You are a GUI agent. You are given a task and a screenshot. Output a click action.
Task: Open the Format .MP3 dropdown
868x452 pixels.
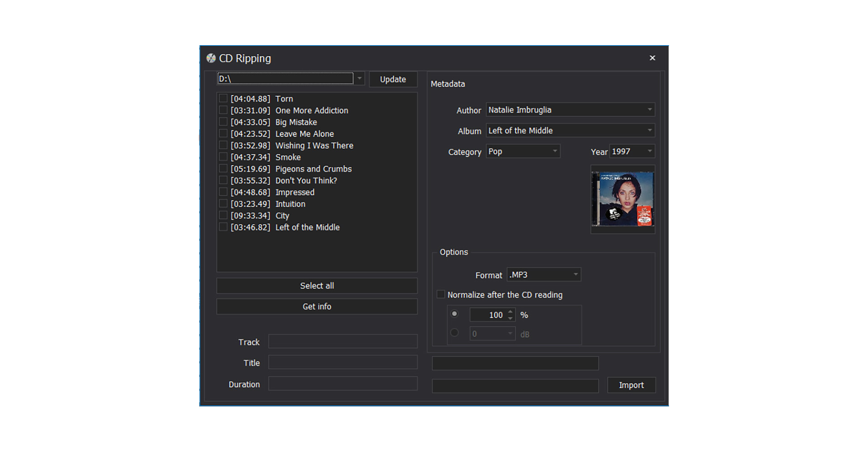(576, 275)
